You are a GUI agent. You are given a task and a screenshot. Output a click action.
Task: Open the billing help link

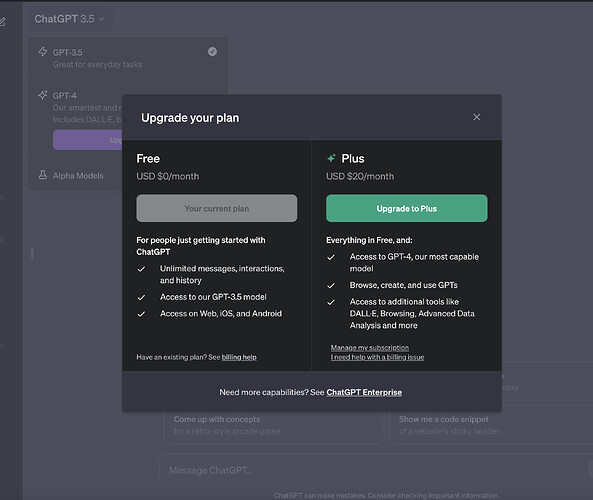pos(239,357)
